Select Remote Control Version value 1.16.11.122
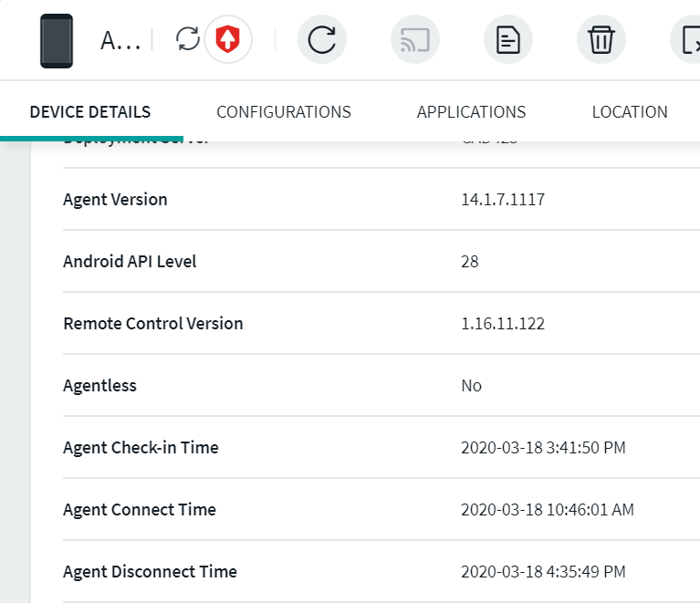This screenshot has height=603, width=700. click(x=503, y=324)
